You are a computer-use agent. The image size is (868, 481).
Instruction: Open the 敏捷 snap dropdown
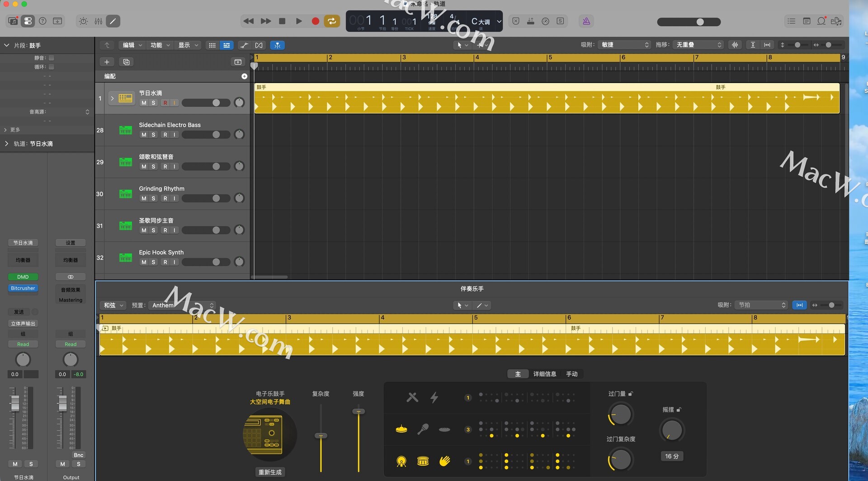625,45
